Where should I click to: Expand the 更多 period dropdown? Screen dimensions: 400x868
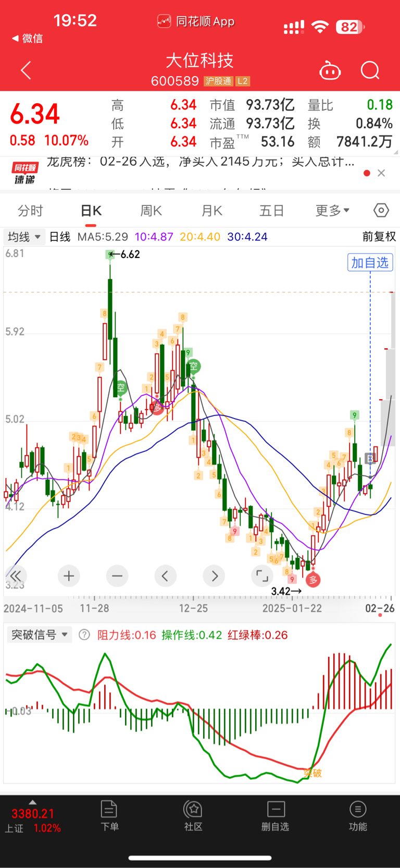point(332,211)
